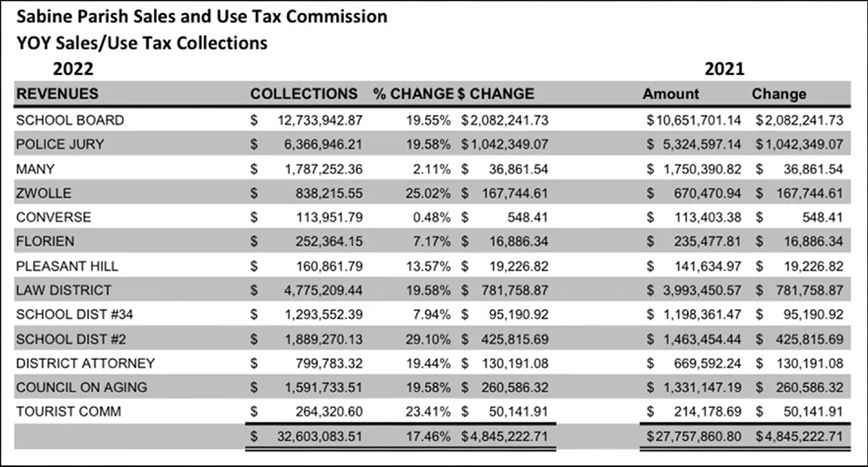This screenshot has width=868, height=467.
Task: Select total collections 32,603,083.51
Action: point(320,436)
